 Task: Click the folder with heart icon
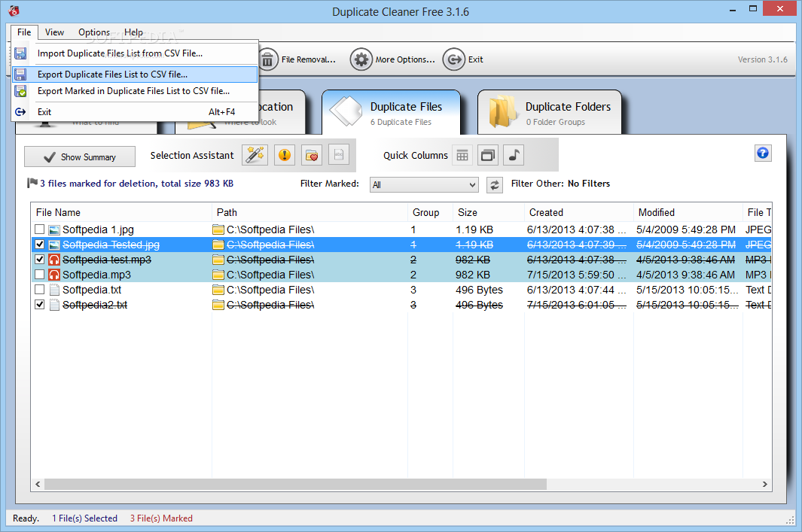click(312, 155)
